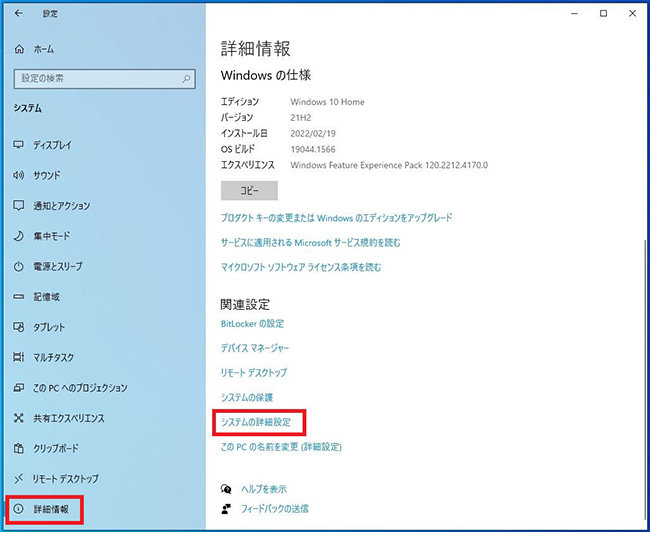Screen dimensions: 651x533
Task: Click the コピー button
Action: (249, 190)
